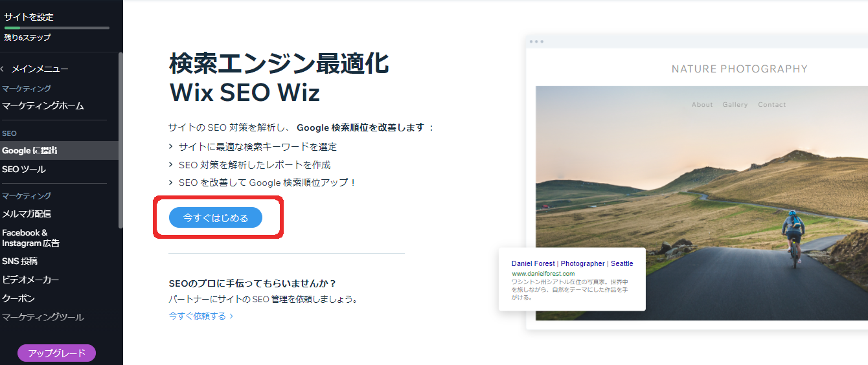Open マーケティングツール menu item

[x=43, y=317]
